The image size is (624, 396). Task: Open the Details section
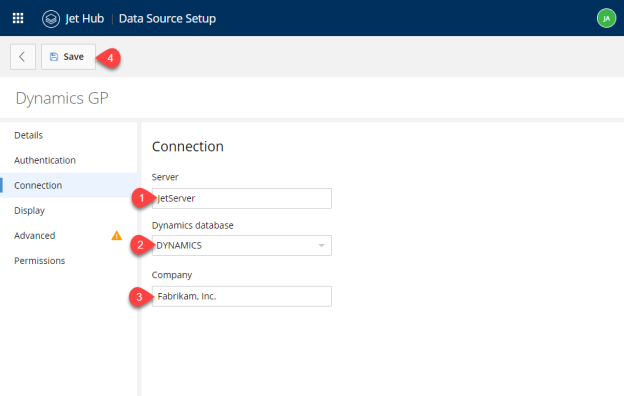click(x=29, y=135)
